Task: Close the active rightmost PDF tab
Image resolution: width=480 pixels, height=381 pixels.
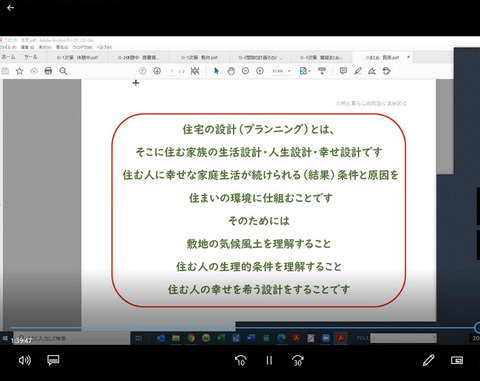Action: pyautogui.click(x=408, y=57)
